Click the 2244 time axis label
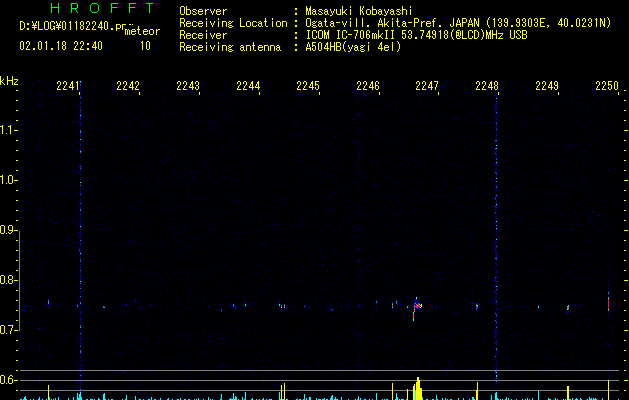 tap(248, 85)
